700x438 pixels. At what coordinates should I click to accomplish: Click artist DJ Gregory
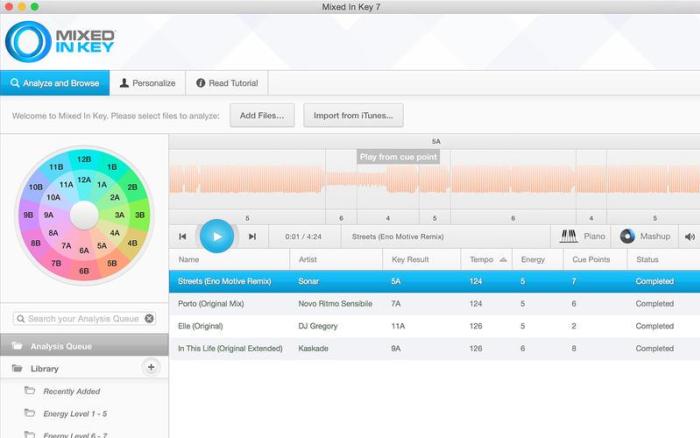click(x=317, y=326)
